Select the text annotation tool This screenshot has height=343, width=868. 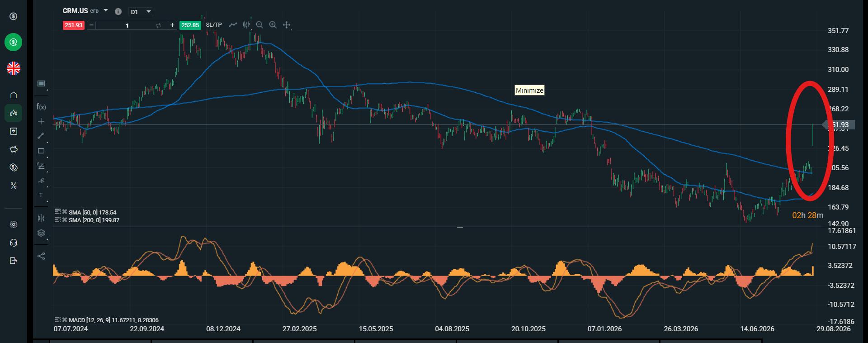tap(41, 195)
